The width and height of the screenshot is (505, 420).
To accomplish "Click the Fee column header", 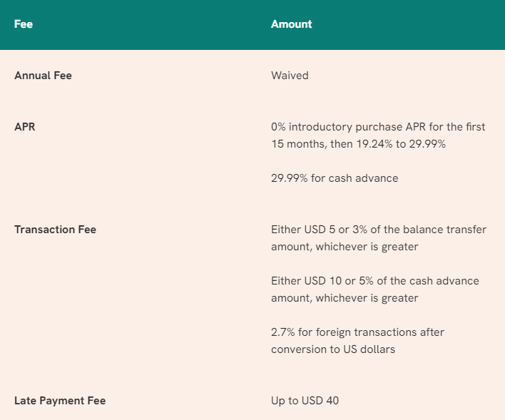I will coord(24,24).
